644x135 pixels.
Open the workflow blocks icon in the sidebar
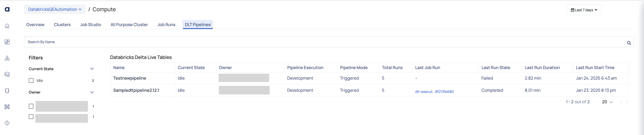click(7, 107)
